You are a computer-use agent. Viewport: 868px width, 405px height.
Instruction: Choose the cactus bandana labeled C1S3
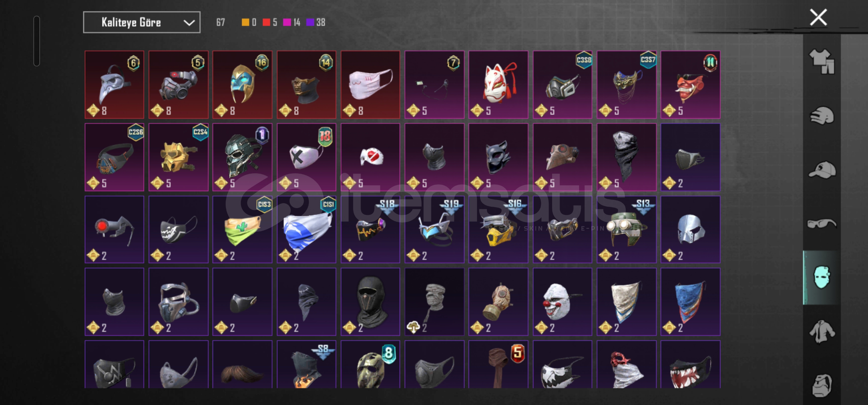pyautogui.click(x=242, y=229)
